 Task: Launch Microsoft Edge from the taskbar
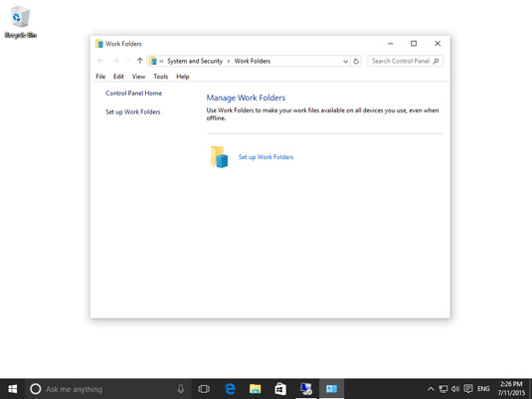230,389
